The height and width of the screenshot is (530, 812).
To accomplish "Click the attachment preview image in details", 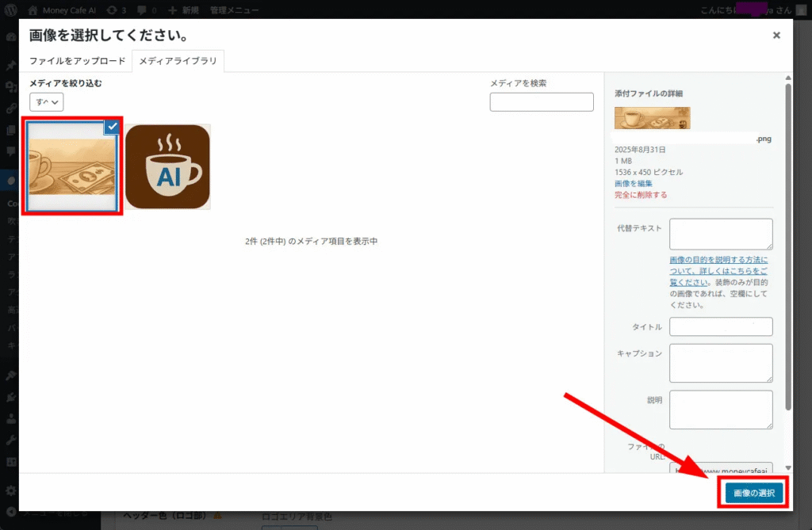I will click(652, 118).
